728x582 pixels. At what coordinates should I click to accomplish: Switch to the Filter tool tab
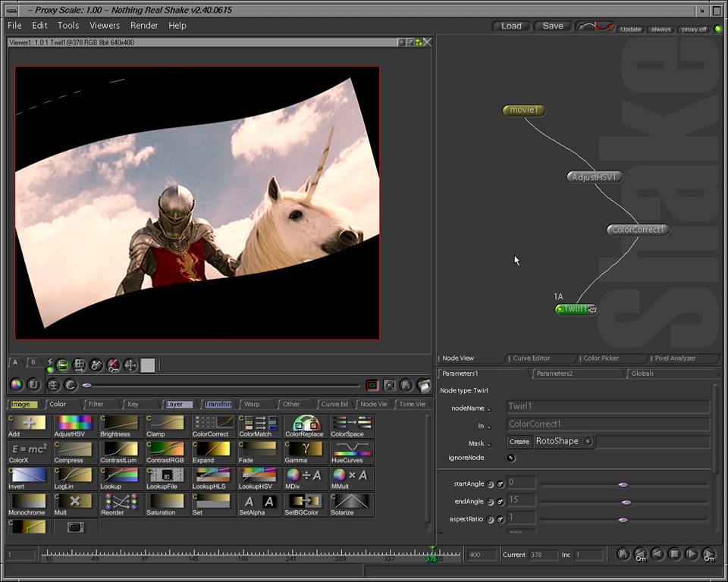96,404
